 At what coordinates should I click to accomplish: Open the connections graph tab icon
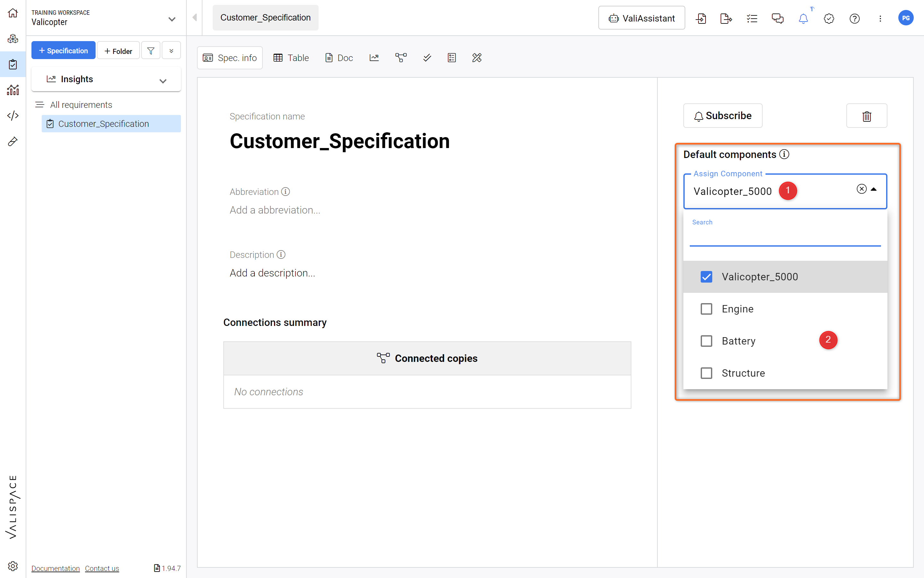point(401,58)
